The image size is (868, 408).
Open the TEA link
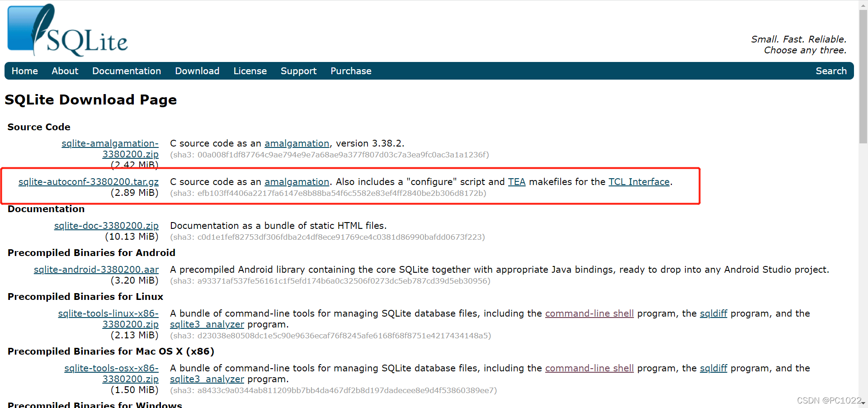point(517,181)
